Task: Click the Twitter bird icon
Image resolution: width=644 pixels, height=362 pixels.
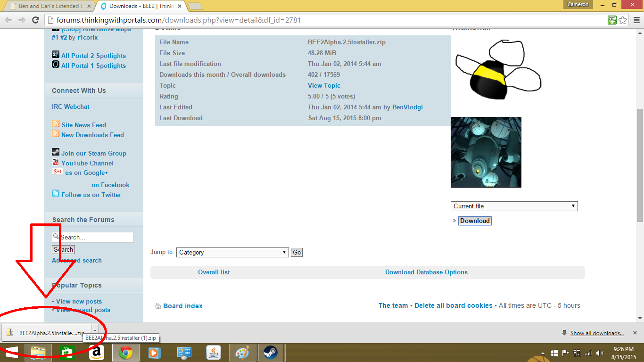Action: coord(56,194)
